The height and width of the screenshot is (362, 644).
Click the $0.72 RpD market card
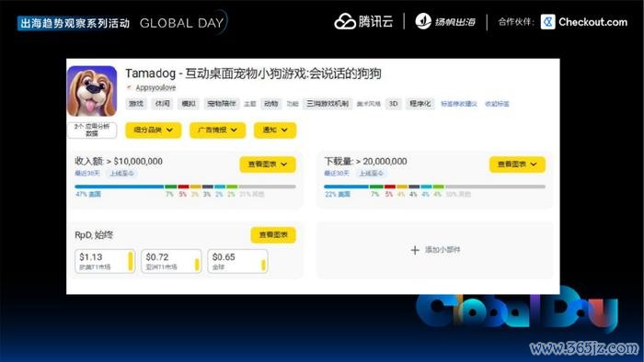pos(171,261)
